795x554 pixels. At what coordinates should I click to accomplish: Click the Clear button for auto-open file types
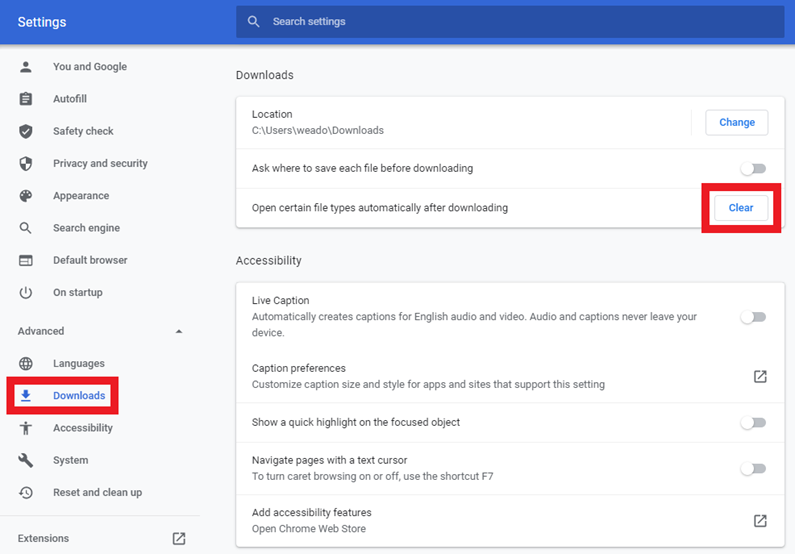[741, 208]
